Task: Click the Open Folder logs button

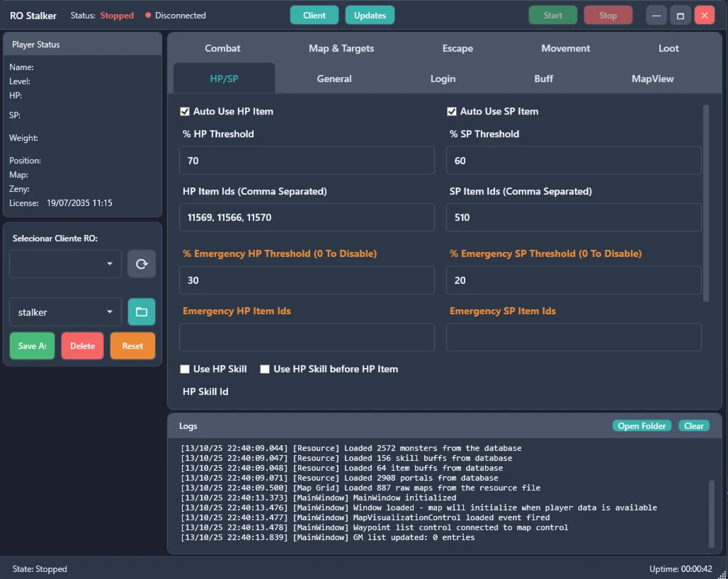Action: click(x=642, y=425)
